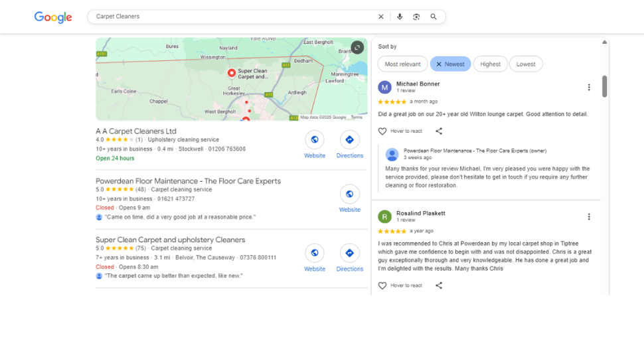Open more options for Michael Bonner review
The width and height of the screenshot is (644, 343).
tap(589, 88)
